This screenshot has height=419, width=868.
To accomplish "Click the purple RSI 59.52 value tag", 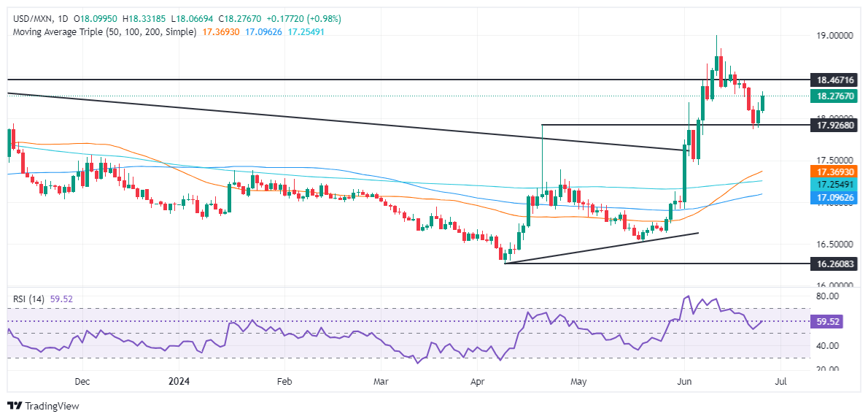I will (826, 321).
